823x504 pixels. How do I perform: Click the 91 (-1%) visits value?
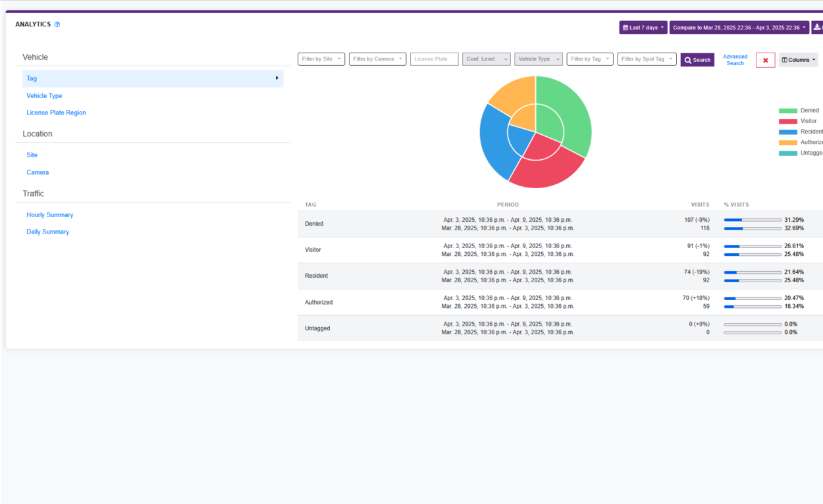698,246
